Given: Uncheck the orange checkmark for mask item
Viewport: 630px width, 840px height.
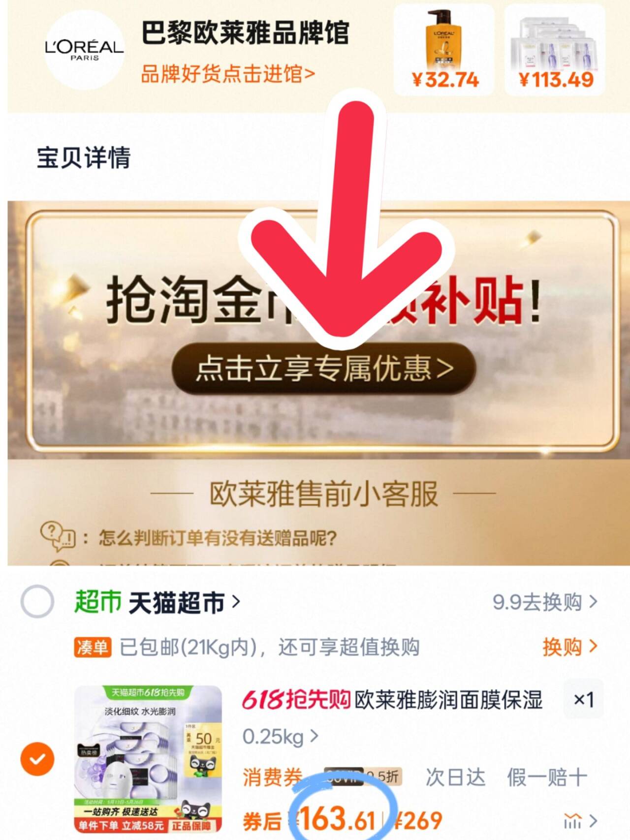Looking at the screenshot, I should pyautogui.click(x=37, y=759).
